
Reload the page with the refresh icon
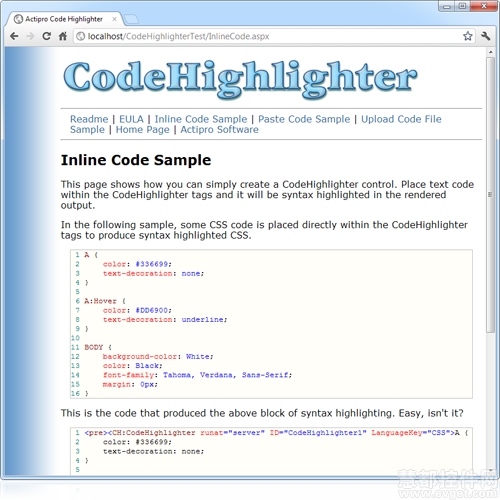47,36
